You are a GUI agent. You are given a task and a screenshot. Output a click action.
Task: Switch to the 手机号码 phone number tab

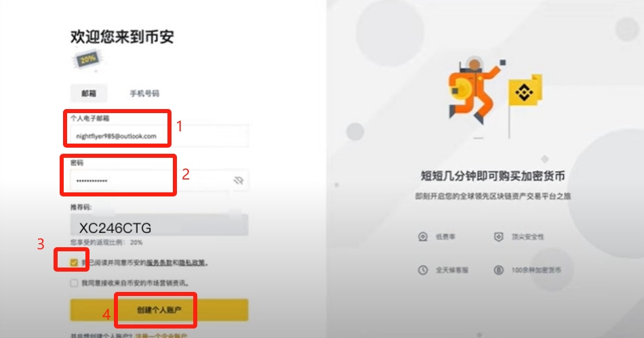pyautogui.click(x=144, y=93)
